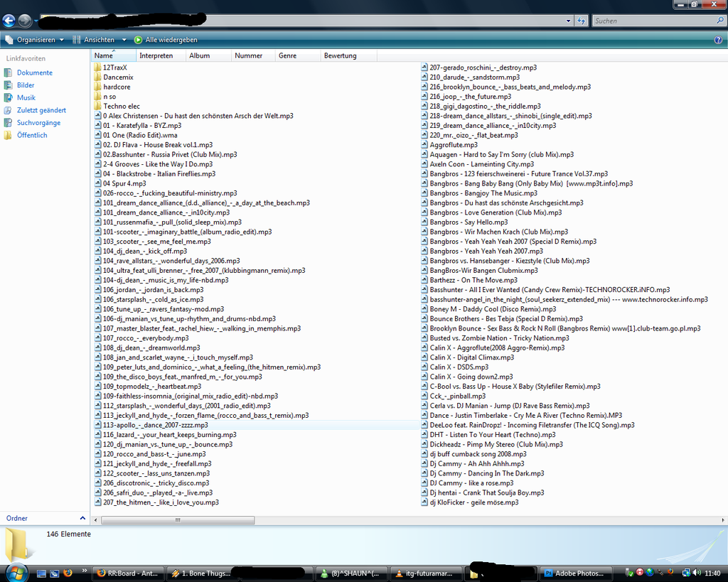Screen dimensions: 728x582
Task: Select DJ Cammy - like a rose.mp3
Action: (472, 483)
